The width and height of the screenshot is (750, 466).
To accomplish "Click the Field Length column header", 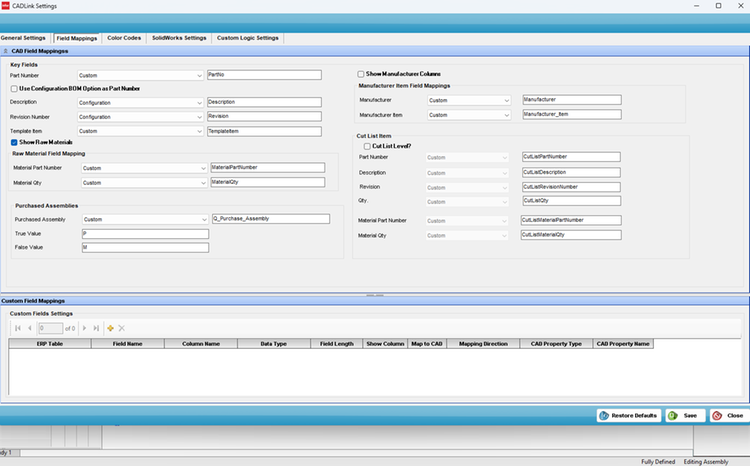I will [337, 344].
